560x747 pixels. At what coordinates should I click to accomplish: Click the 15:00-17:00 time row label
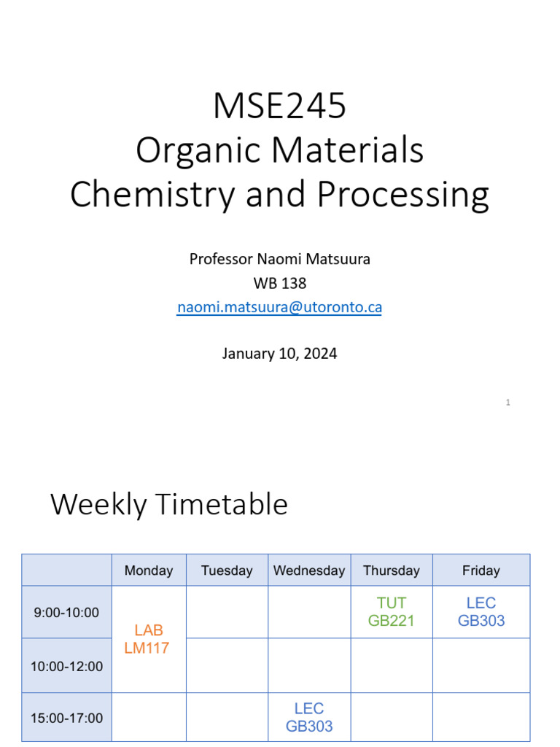(66, 718)
